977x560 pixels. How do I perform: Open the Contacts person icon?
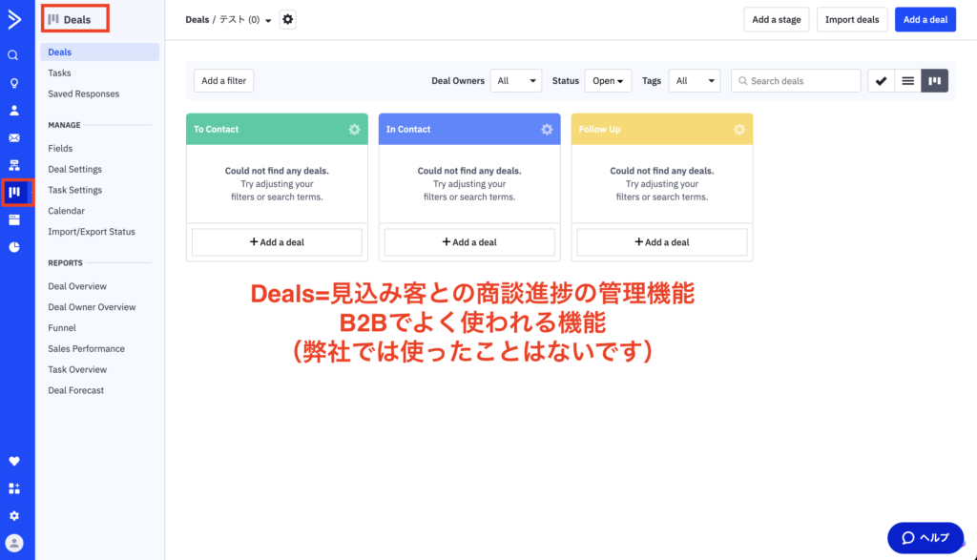(13, 111)
